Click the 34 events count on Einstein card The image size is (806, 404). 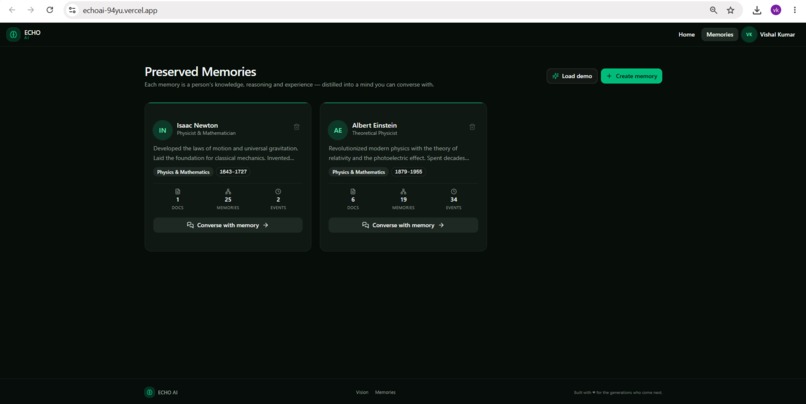pos(453,199)
